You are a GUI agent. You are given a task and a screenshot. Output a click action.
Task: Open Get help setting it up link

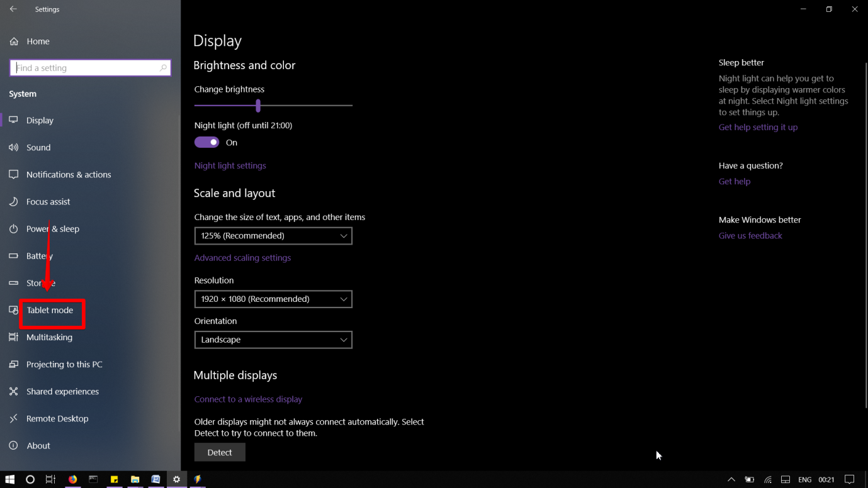[758, 127]
